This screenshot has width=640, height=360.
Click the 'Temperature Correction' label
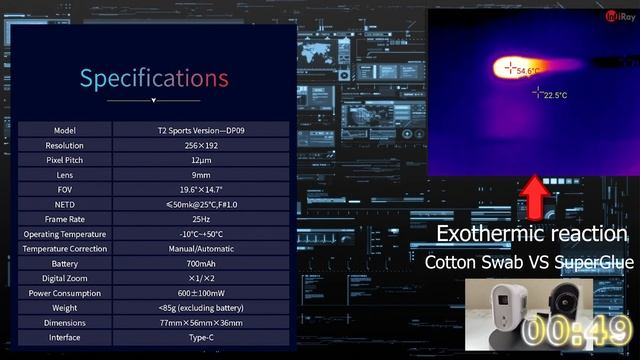tap(64, 249)
